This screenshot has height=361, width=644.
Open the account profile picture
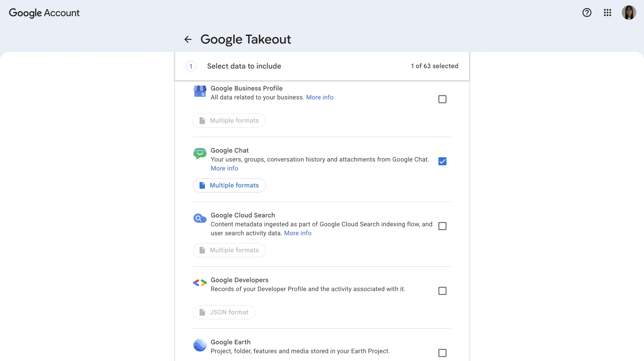tap(629, 13)
